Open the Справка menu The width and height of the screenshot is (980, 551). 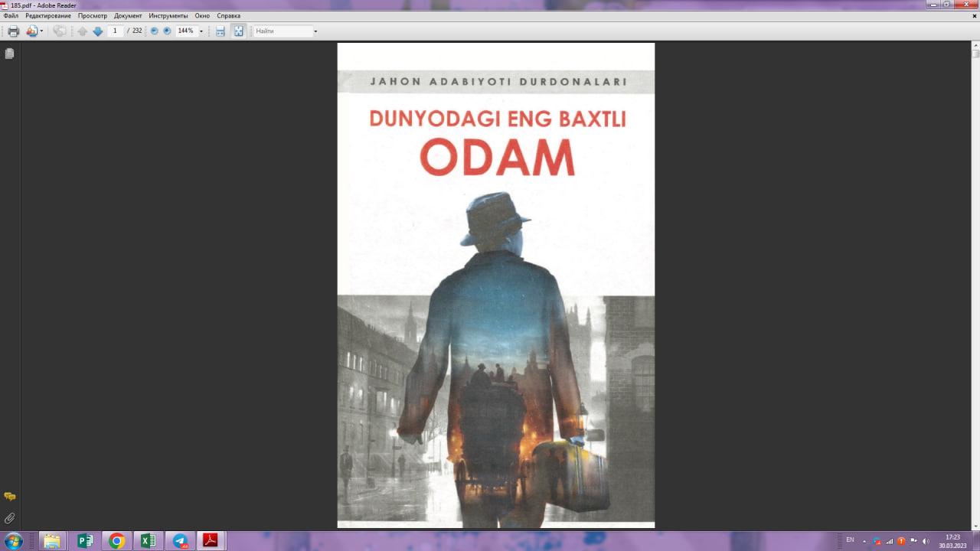(227, 15)
